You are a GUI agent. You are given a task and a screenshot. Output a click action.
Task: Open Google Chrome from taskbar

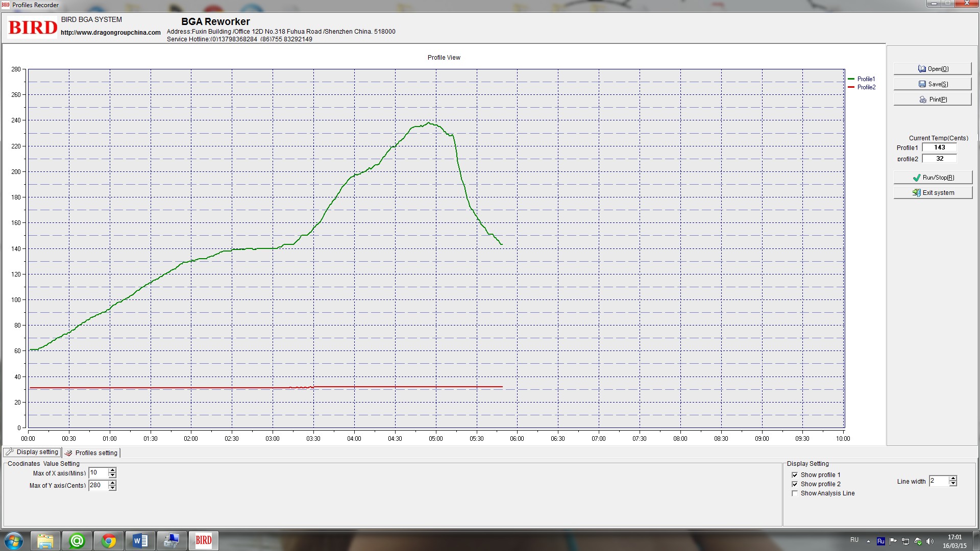[108, 540]
